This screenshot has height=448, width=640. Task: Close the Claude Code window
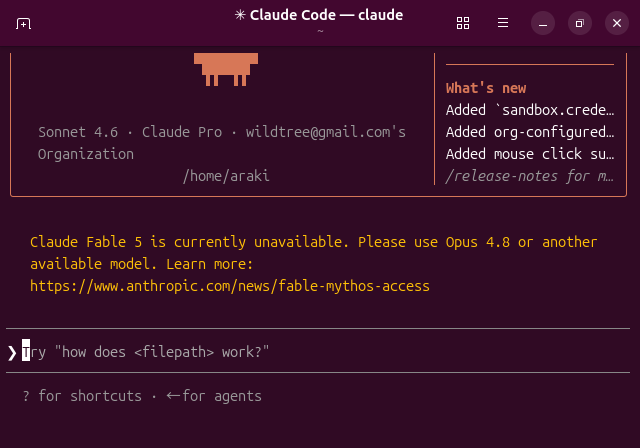[x=617, y=23]
